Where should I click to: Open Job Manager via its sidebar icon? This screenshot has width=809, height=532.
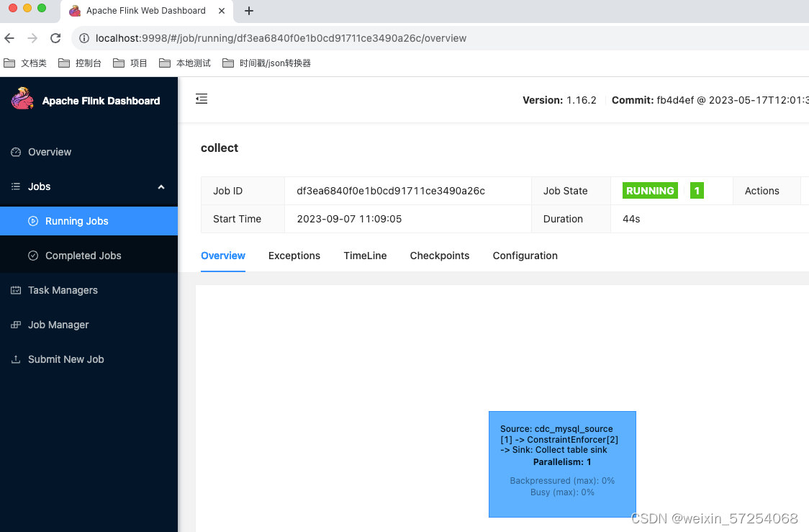pyautogui.click(x=16, y=325)
